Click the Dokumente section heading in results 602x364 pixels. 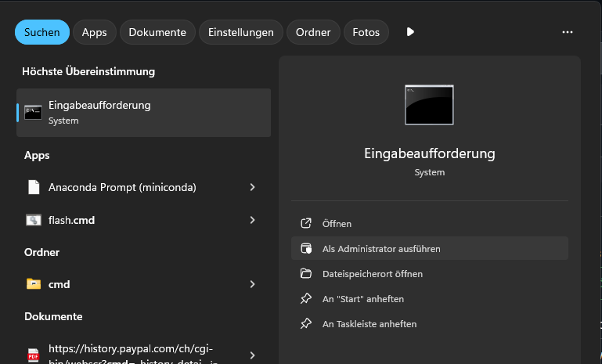point(53,316)
